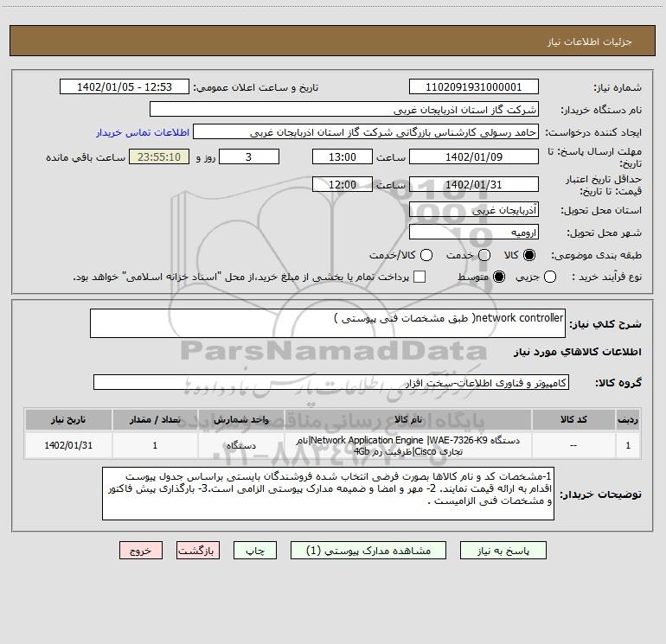
Task: Click the announcement date field 1402/01/05 - 12:53
Action: pyautogui.click(x=125, y=86)
